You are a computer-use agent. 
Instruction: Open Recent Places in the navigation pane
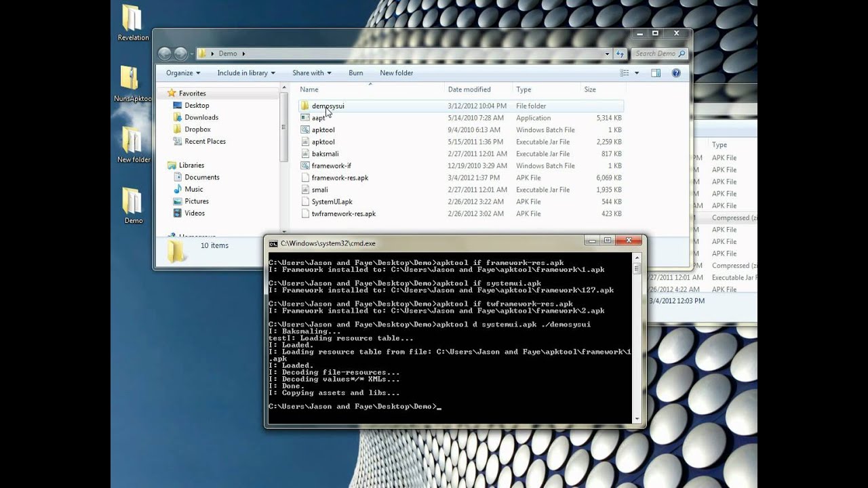tap(205, 141)
